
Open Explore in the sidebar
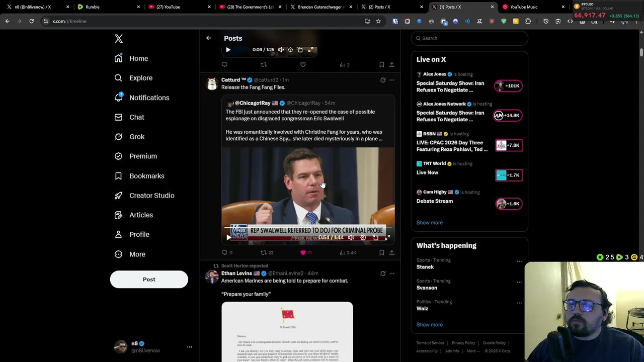point(133,78)
